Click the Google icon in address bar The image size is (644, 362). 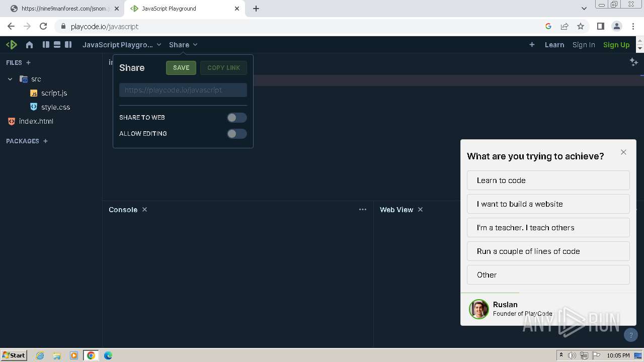tap(548, 26)
